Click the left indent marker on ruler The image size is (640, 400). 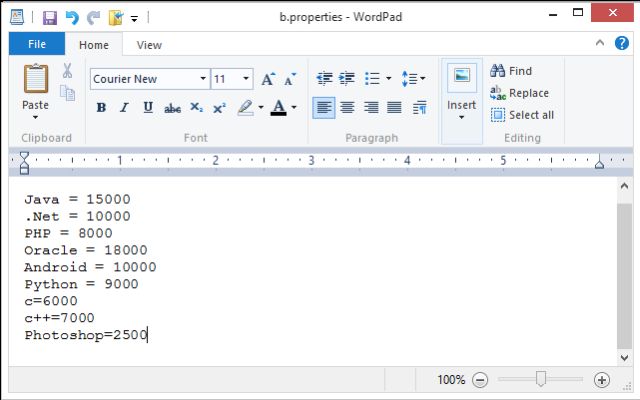click(24, 169)
